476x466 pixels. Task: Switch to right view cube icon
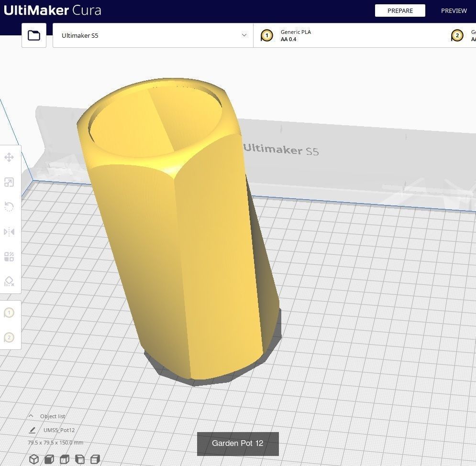(95, 459)
